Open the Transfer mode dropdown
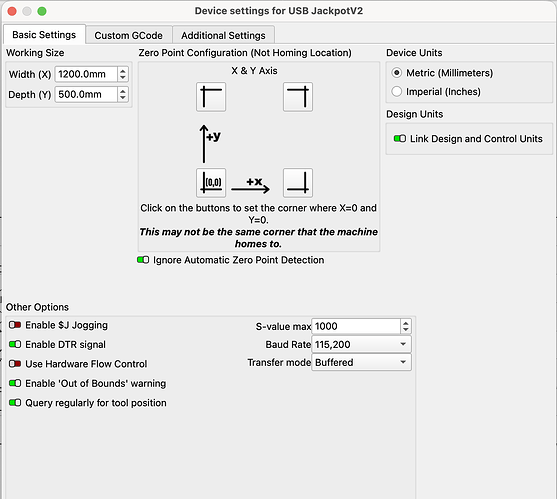Screen dimensions: 557x499 click(x=361, y=362)
